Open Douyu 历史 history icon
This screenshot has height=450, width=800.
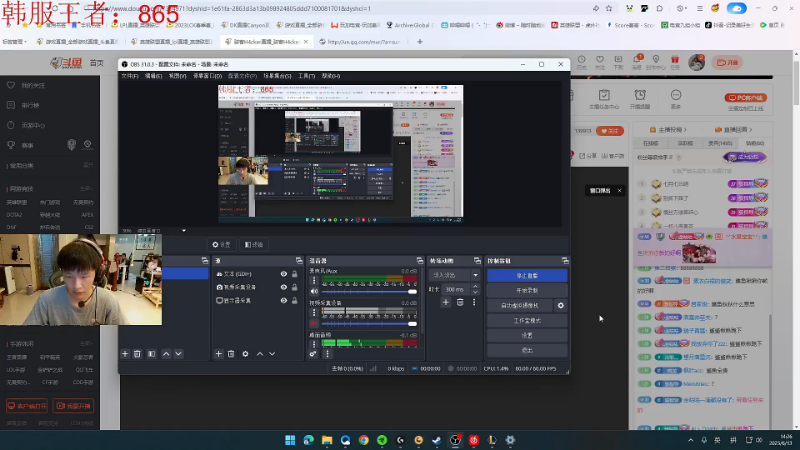pyautogui.click(x=582, y=62)
